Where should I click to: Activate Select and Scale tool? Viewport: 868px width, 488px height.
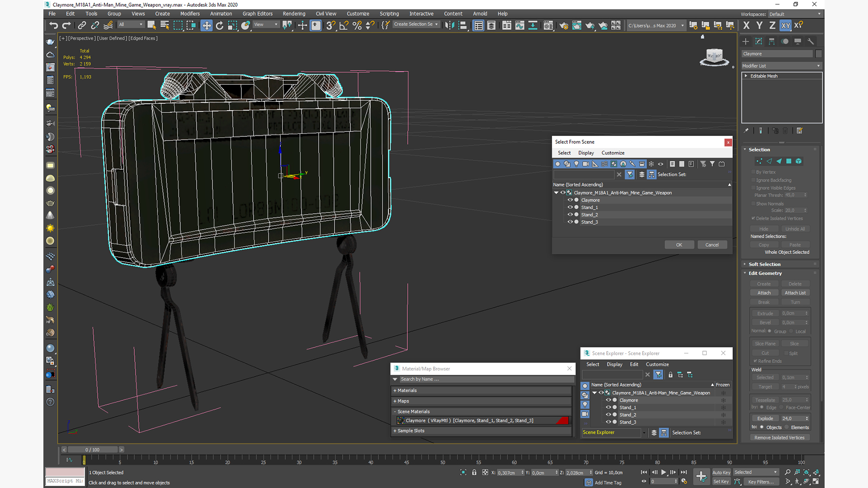tap(232, 26)
